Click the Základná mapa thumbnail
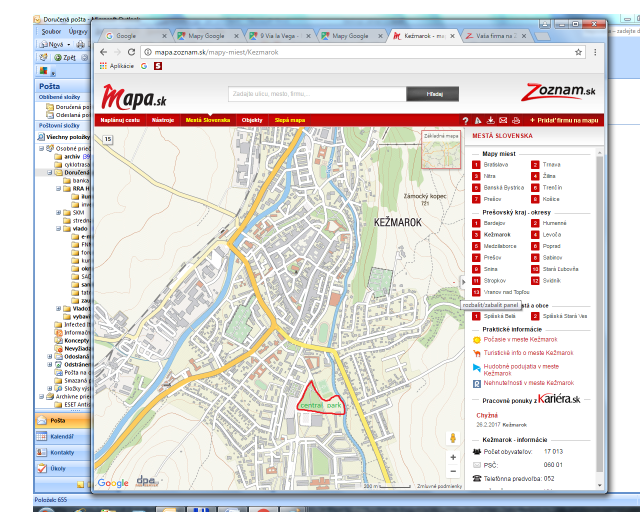The height and width of the screenshot is (512, 640). tap(441, 149)
